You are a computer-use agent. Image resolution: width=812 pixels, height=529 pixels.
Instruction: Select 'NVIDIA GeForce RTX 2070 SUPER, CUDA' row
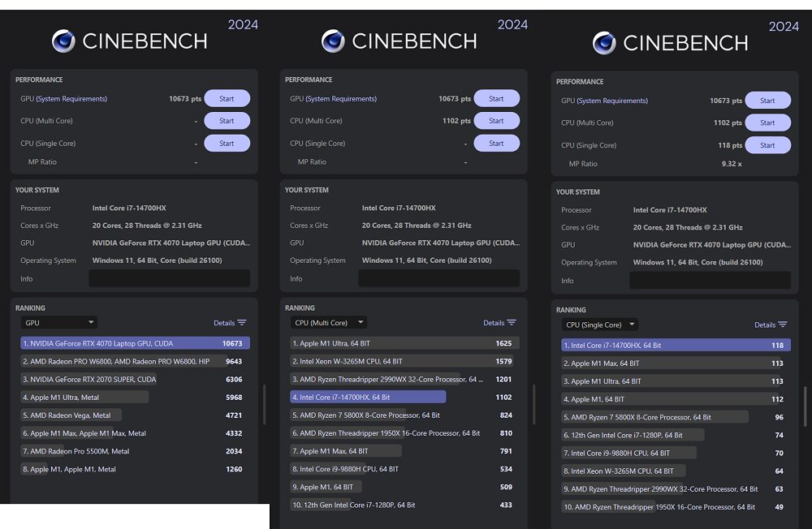(x=135, y=380)
